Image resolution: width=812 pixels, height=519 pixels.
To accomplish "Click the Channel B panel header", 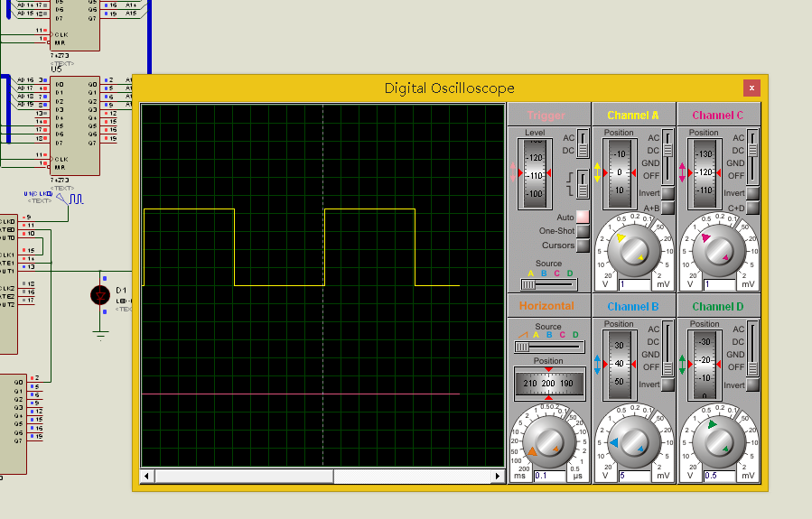I will point(633,306).
